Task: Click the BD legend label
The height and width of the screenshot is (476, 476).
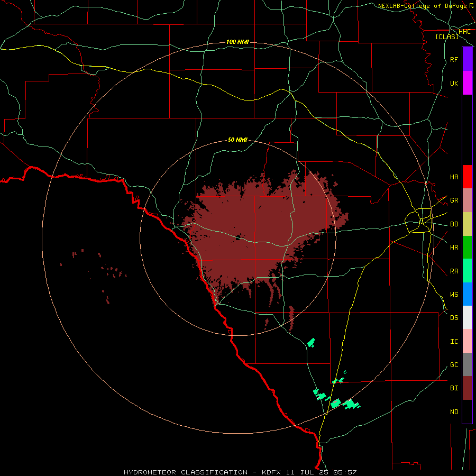Action: 454,224
